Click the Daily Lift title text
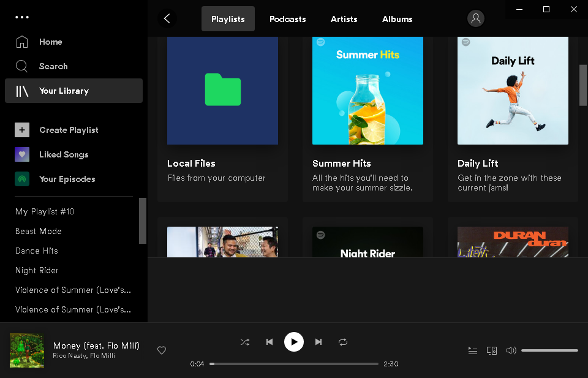Image resolution: width=588 pixels, height=378 pixels. [x=478, y=164]
